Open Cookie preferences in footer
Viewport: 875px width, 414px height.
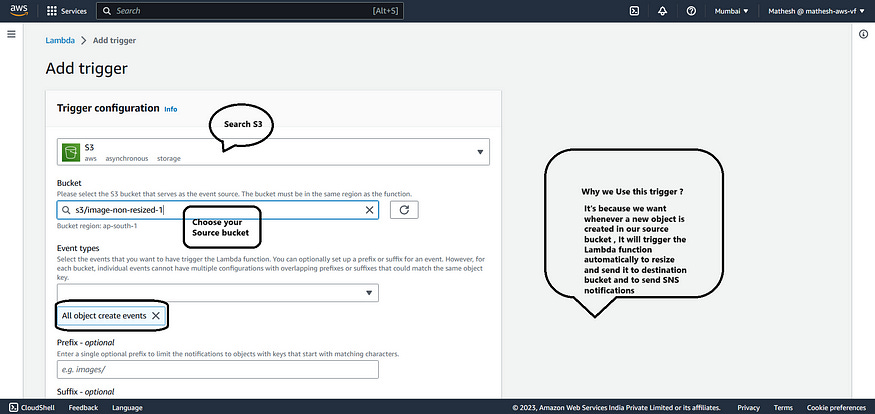click(x=836, y=407)
